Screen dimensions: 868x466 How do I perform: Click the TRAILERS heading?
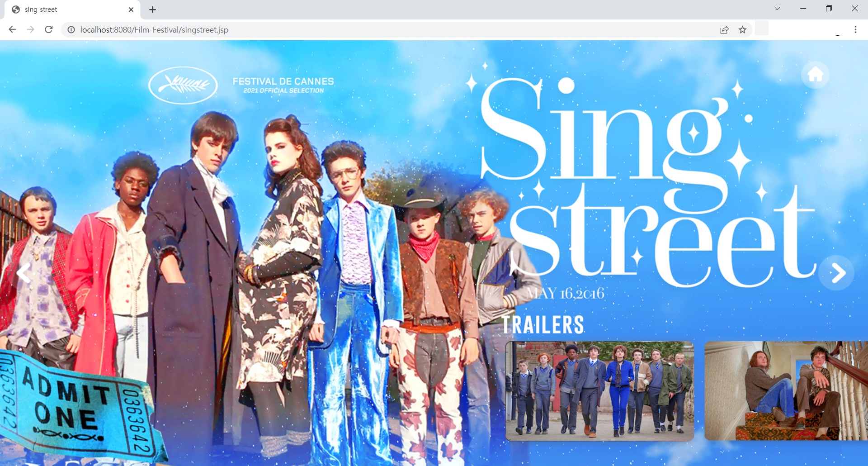pyautogui.click(x=543, y=325)
